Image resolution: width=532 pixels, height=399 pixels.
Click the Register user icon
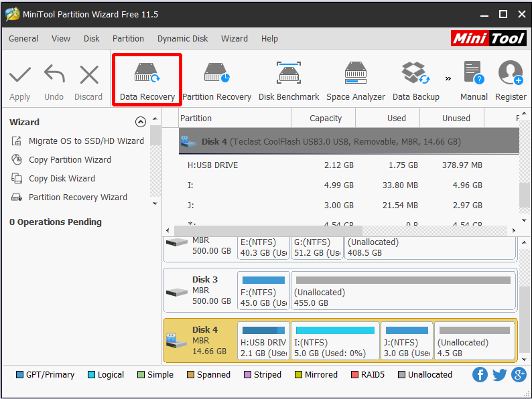tap(511, 72)
